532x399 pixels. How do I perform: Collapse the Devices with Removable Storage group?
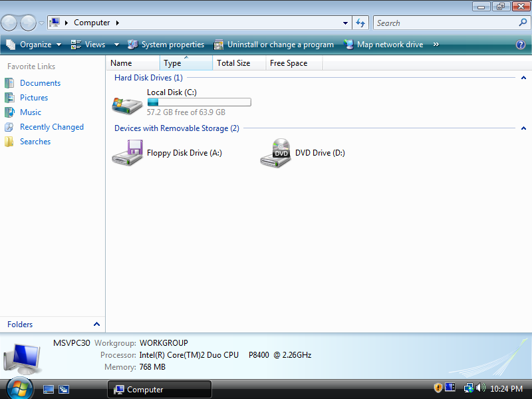tap(523, 128)
